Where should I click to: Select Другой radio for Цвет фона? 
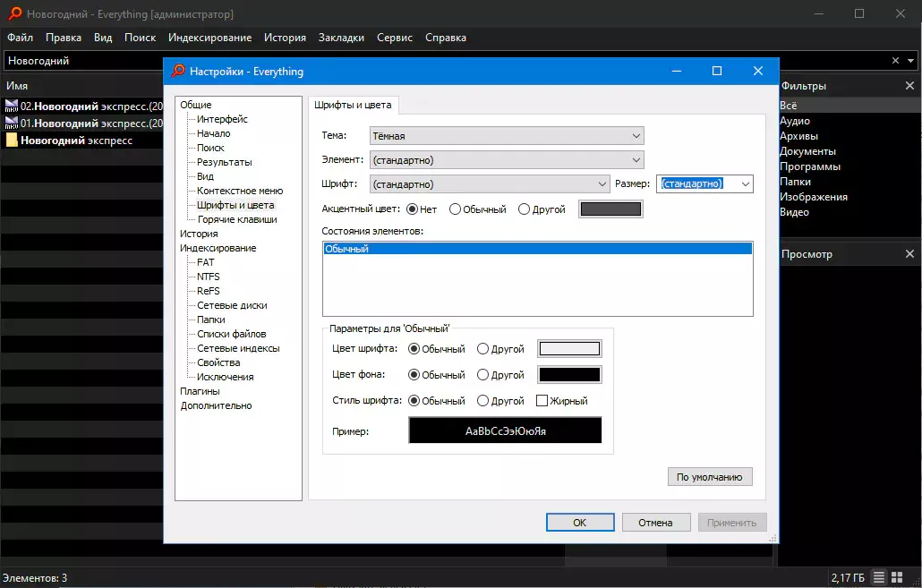click(482, 375)
